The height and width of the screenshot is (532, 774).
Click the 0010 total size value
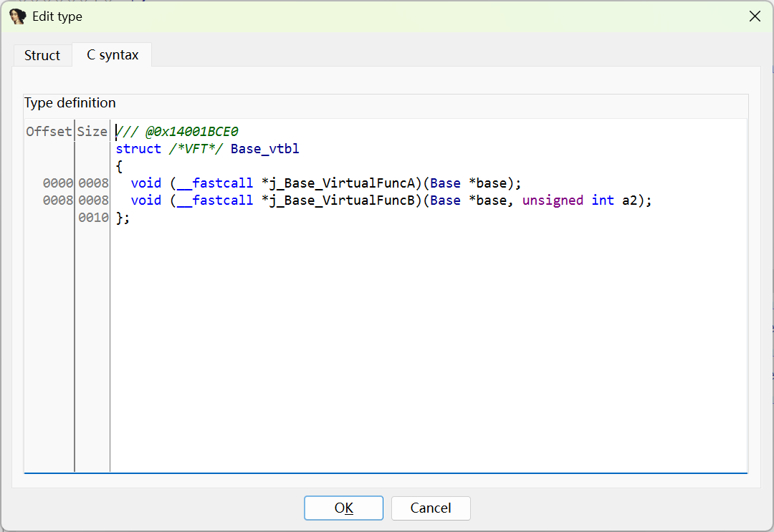pos(93,218)
